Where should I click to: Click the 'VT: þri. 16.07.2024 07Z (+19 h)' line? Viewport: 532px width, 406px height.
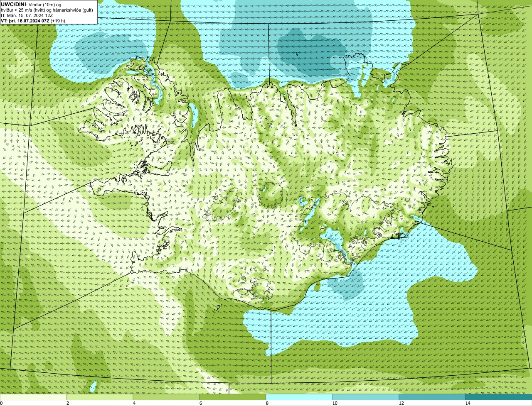33,21
